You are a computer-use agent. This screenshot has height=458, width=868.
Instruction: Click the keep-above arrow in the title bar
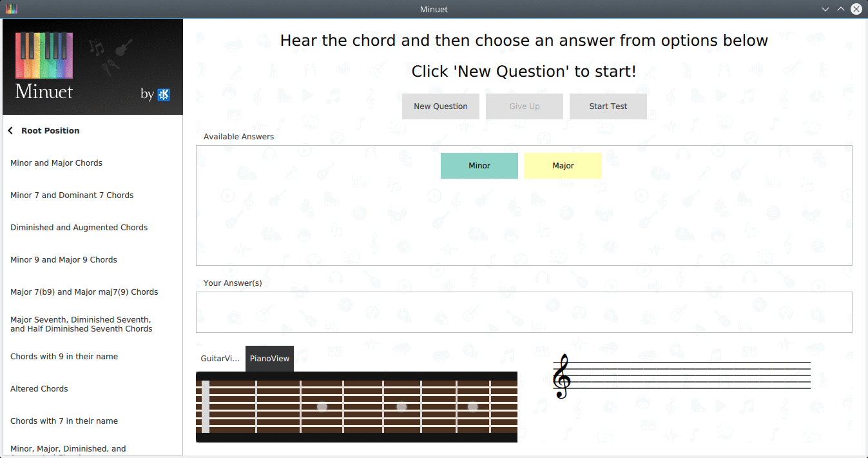coord(840,9)
